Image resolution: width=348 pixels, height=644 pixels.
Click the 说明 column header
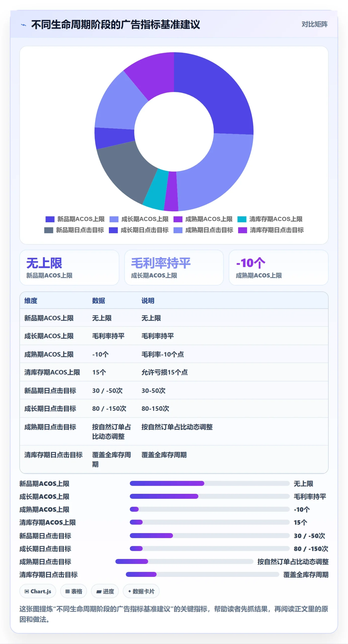pos(148,301)
